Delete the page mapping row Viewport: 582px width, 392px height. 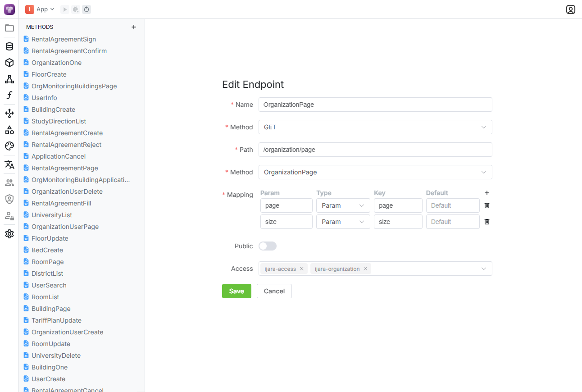[x=487, y=205]
